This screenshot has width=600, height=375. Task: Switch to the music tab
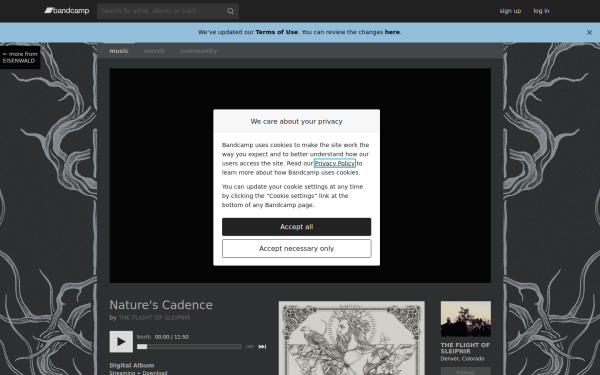119,51
